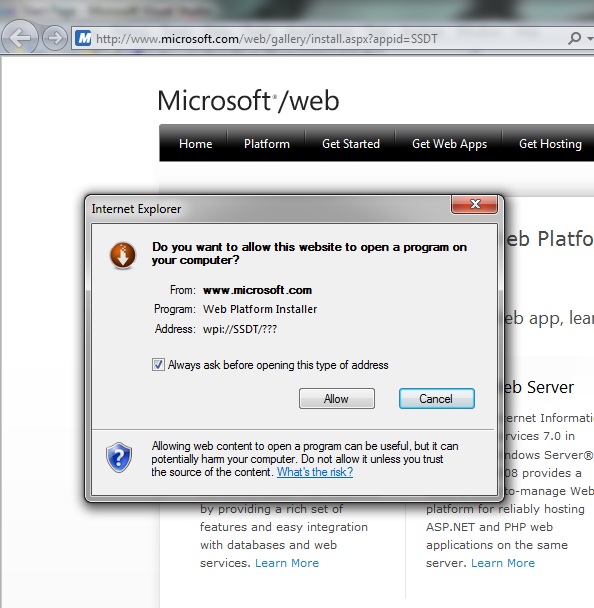The height and width of the screenshot is (608, 594).
Task: Open the Platform navigation item
Action: point(267,144)
